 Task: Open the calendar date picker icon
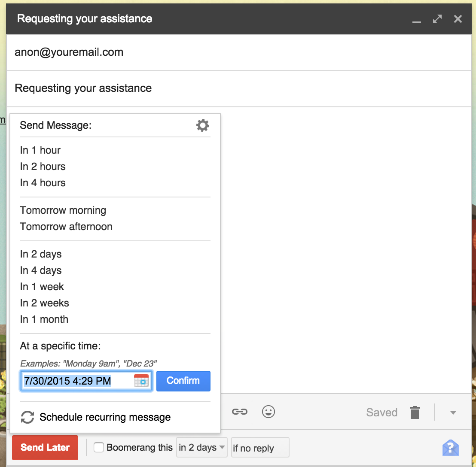coord(141,381)
